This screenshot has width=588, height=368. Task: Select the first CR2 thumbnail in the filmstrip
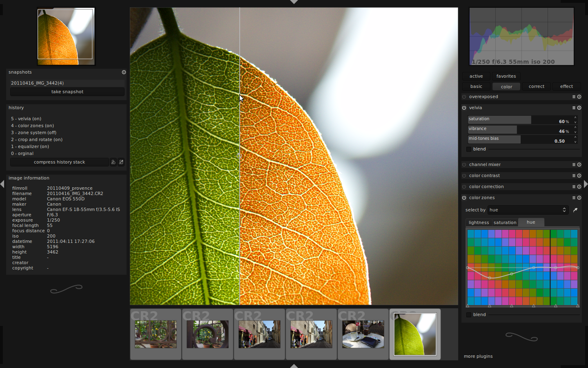coord(156,334)
